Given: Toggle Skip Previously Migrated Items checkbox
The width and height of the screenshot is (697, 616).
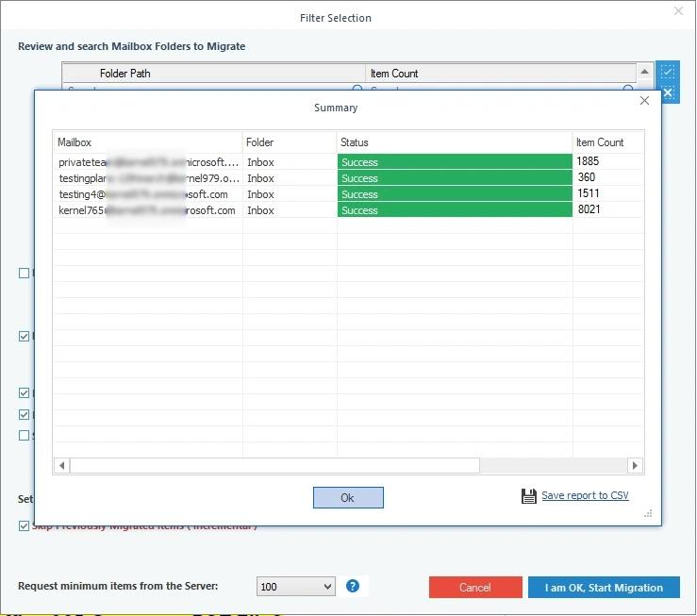Looking at the screenshot, I should pyautogui.click(x=24, y=526).
